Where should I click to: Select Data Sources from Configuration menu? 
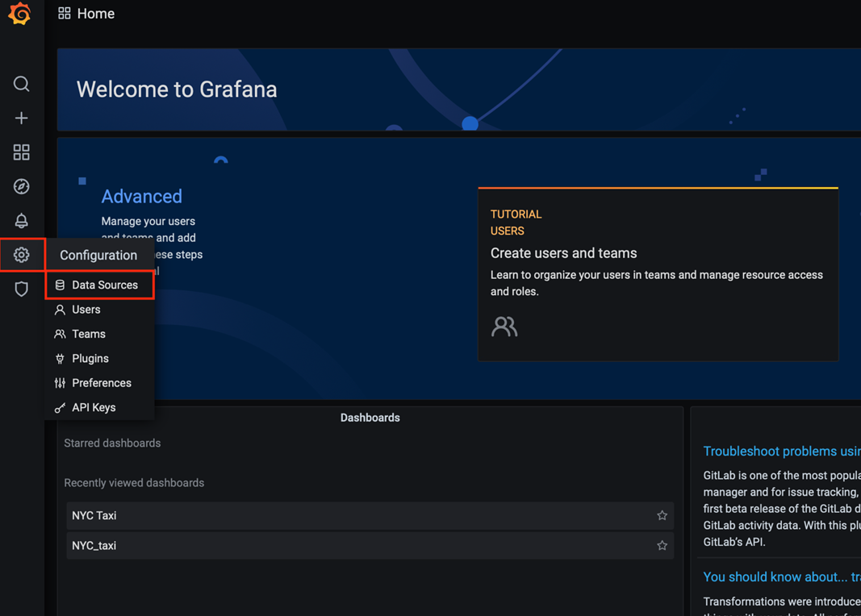pos(99,285)
